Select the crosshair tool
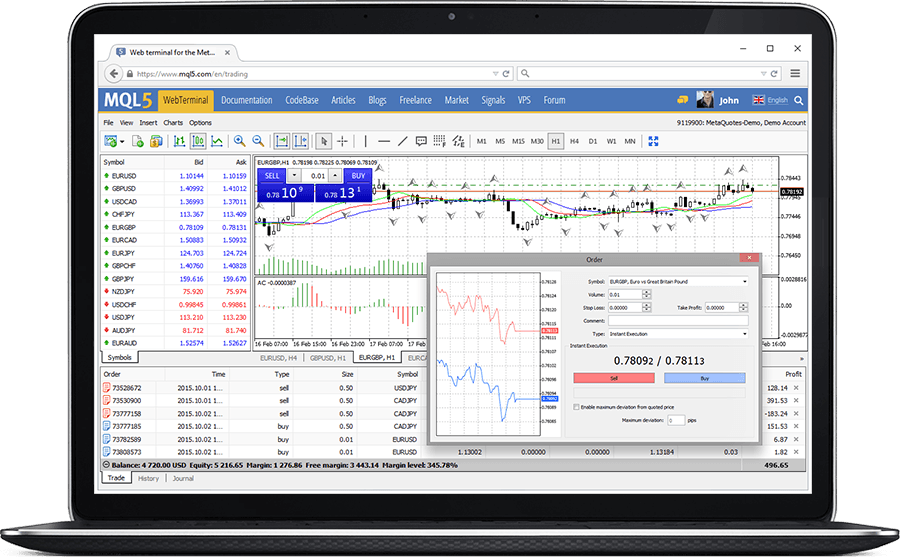This screenshot has width=900, height=558. click(x=343, y=141)
